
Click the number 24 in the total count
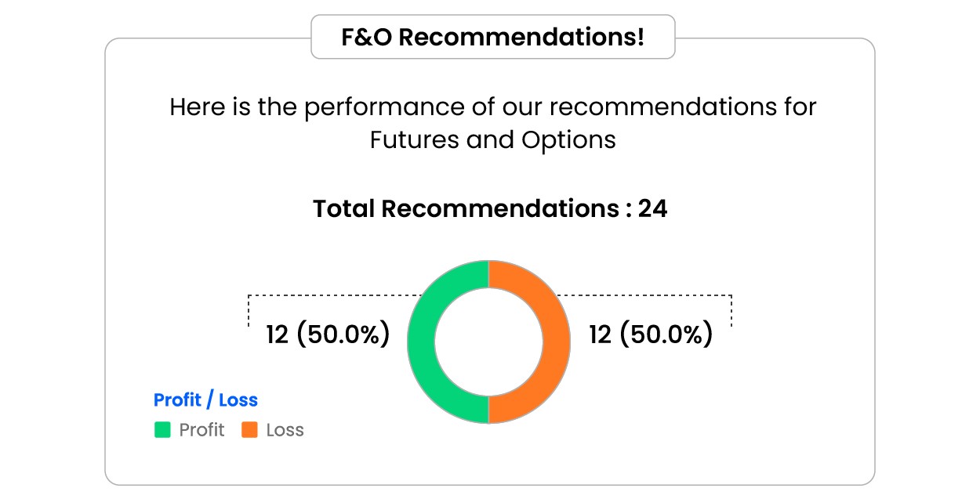652,209
